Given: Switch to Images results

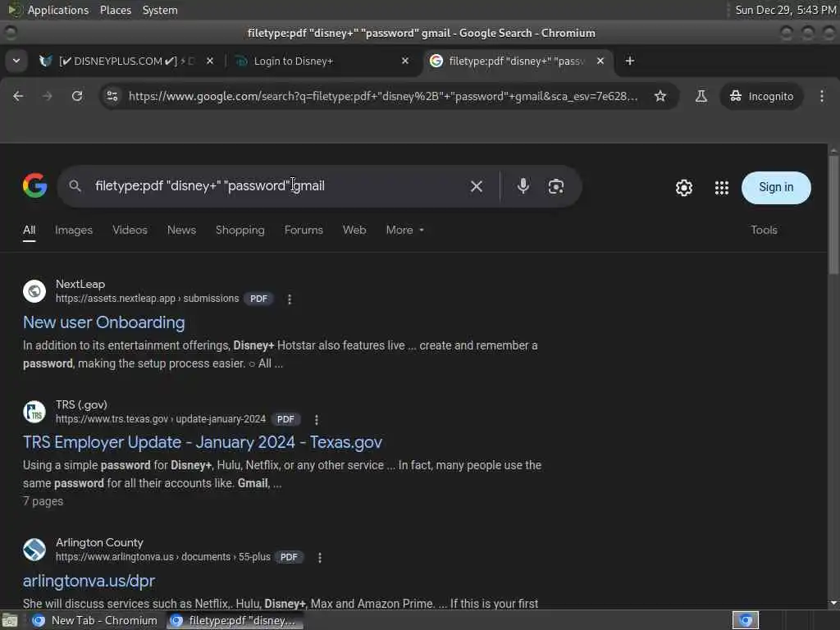Looking at the screenshot, I should point(74,231).
